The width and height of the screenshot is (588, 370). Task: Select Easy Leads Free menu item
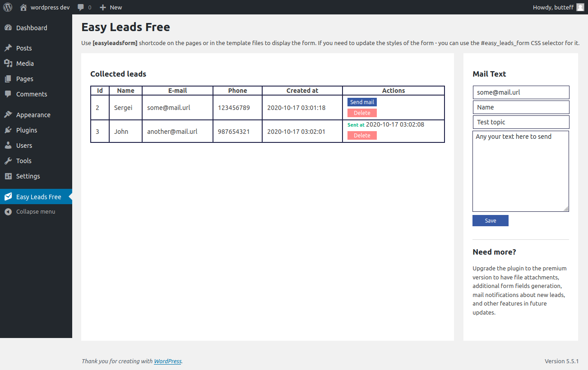coord(36,197)
